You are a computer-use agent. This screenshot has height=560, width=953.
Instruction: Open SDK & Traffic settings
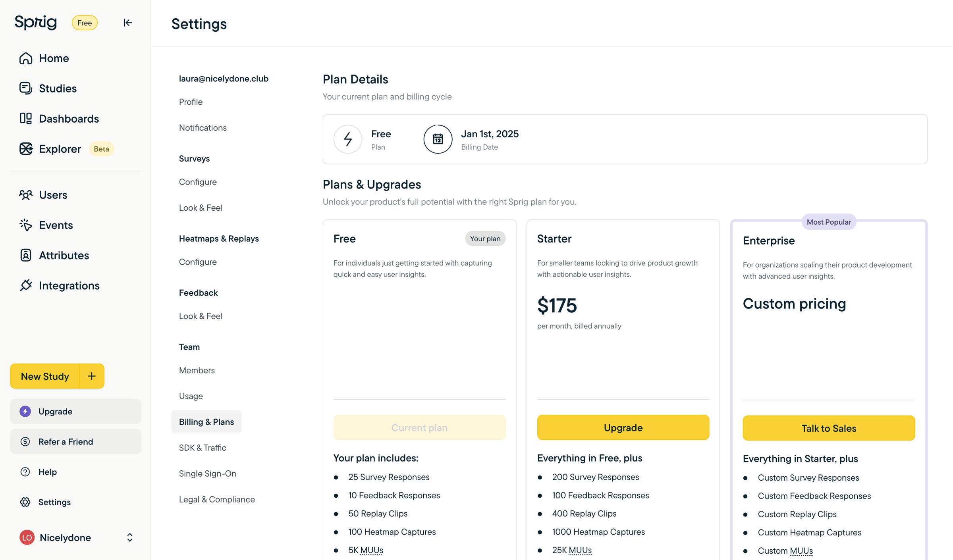203,448
